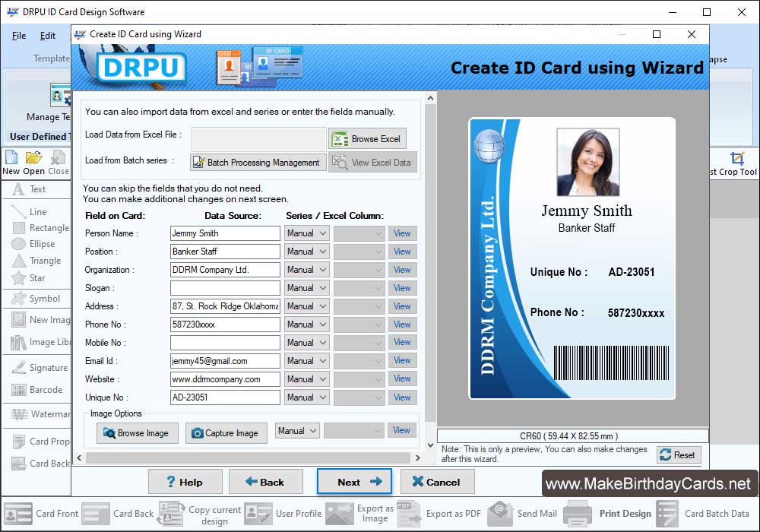Open Image Options Manual dropdown
Image resolution: width=760 pixels, height=532 pixels.
pos(297,431)
